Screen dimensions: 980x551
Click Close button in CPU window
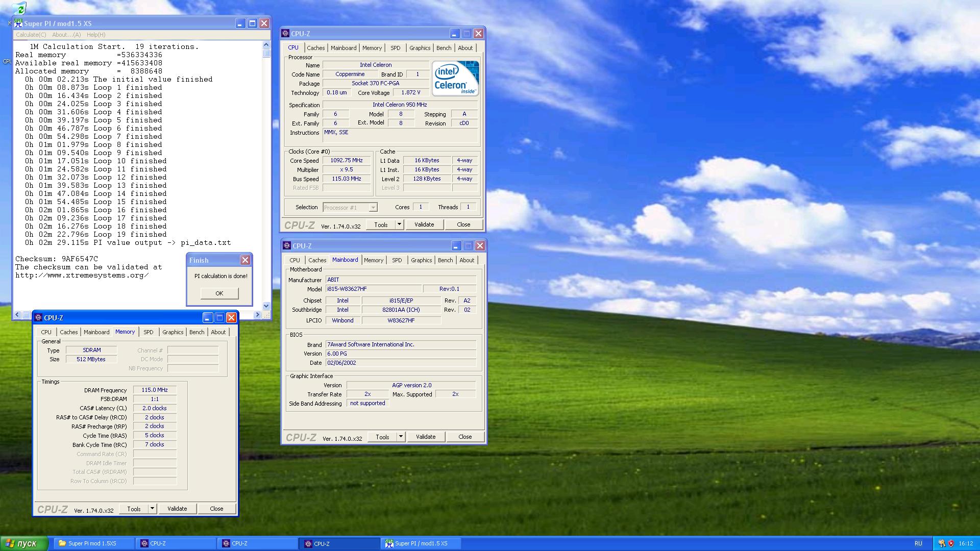click(x=463, y=225)
